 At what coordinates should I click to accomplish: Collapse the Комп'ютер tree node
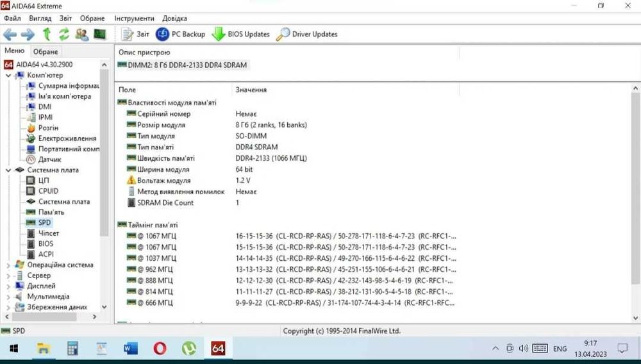(x=8, y=76)
